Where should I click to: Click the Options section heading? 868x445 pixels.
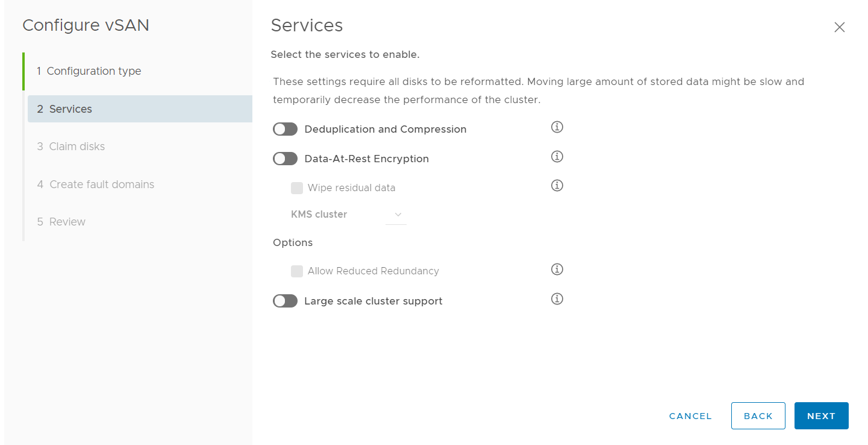(293, 242)
